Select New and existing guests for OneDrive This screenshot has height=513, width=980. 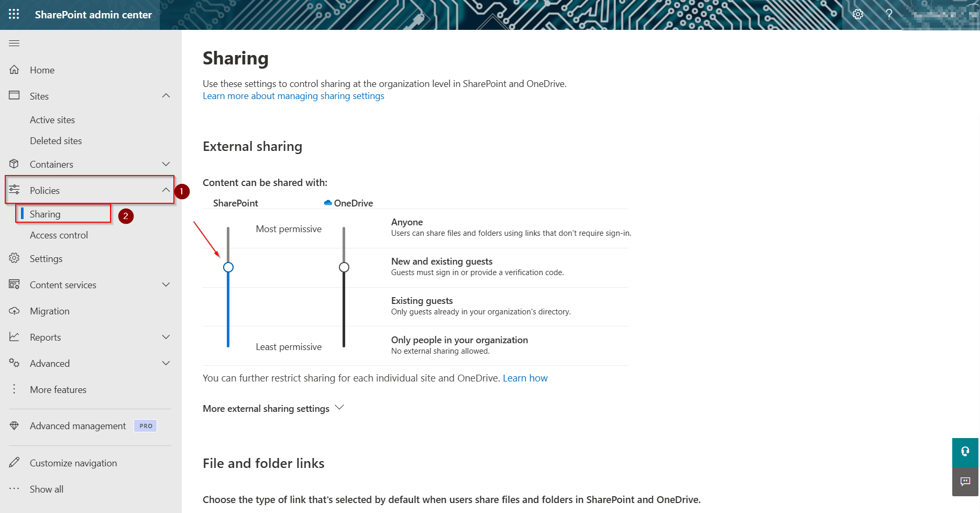coord(344,267)
